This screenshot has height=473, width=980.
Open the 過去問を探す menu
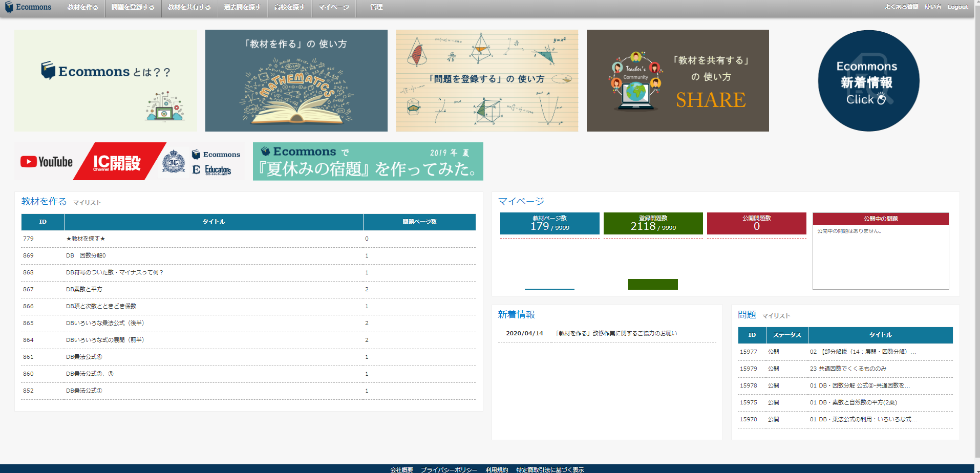tap(242, 7)
